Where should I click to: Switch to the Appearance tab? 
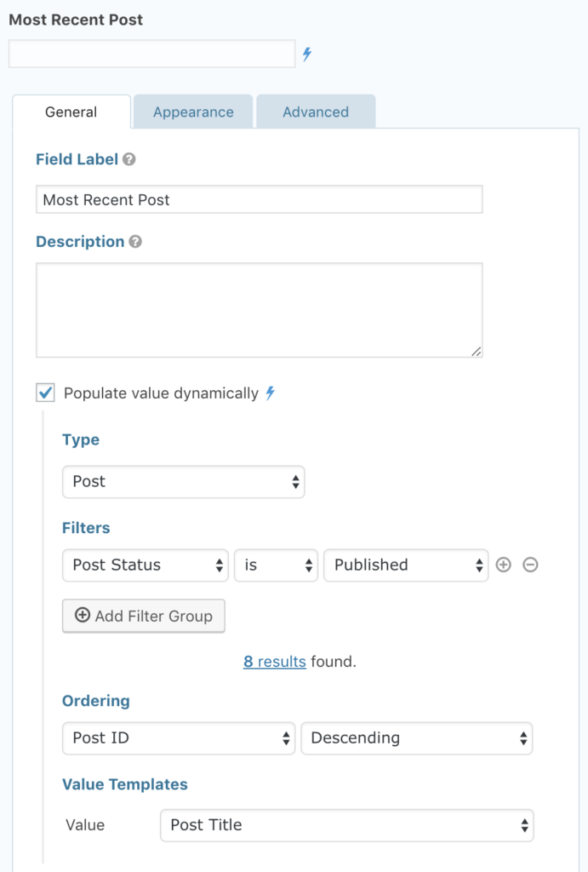pos(193,112)
